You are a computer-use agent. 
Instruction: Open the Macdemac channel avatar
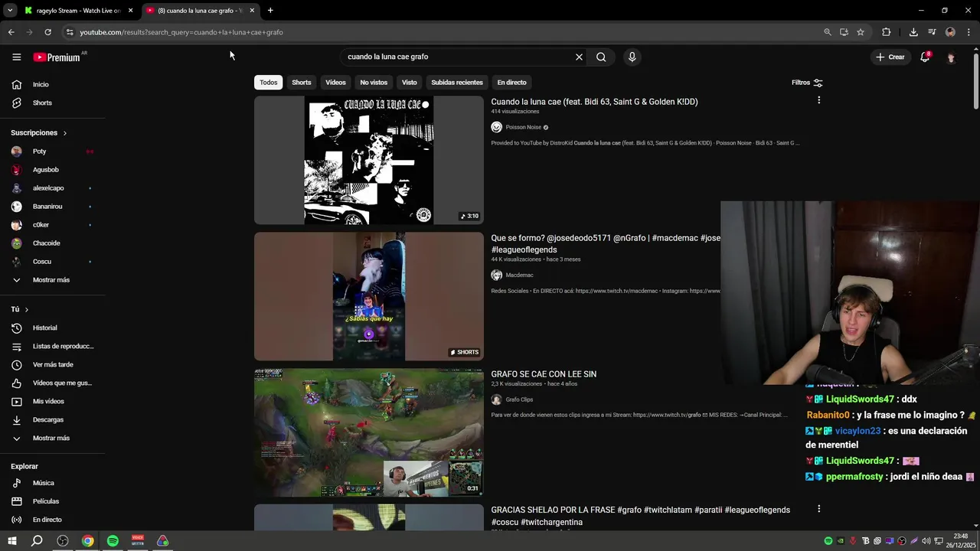[x=496, y=275]
